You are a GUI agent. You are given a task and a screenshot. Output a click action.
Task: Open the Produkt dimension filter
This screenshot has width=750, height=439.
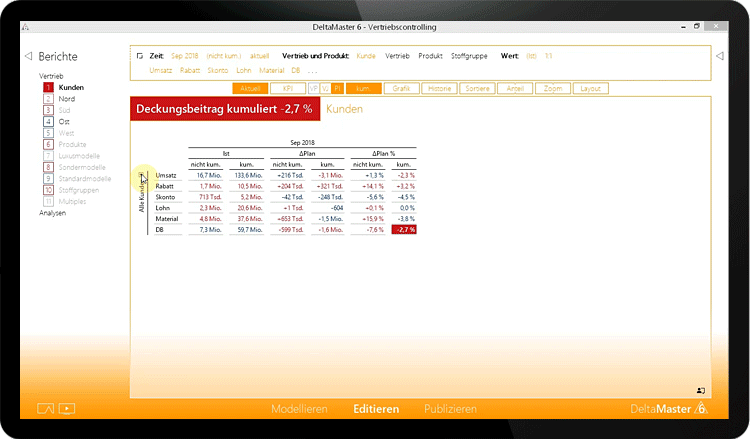click(430, 56)
